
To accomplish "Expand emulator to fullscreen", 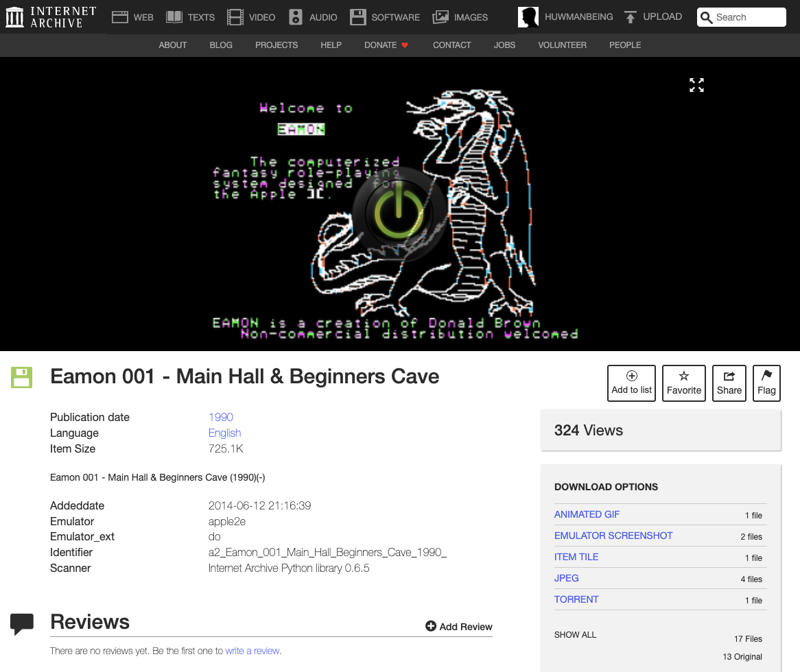I will point(696,85).
